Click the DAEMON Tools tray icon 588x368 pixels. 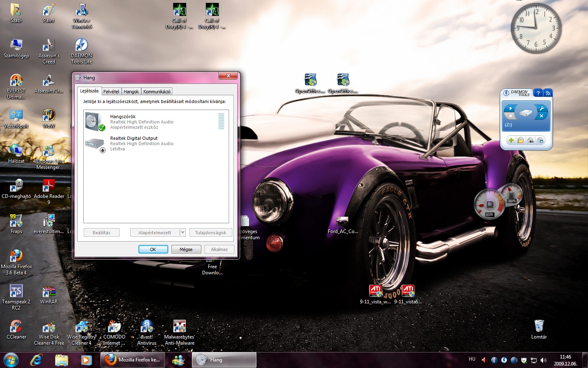[x=504, y=360]
